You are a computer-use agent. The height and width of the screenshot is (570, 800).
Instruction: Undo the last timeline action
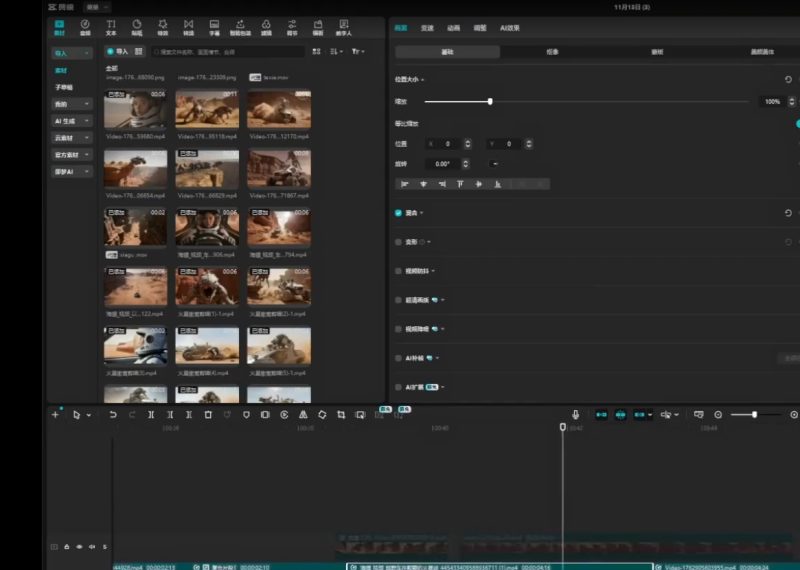(x=113, y=415)
